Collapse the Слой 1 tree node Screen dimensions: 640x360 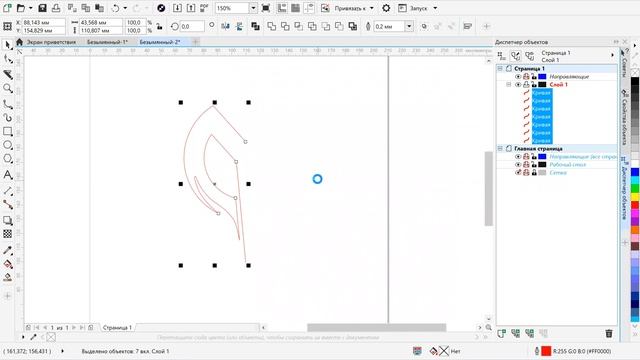509,84
